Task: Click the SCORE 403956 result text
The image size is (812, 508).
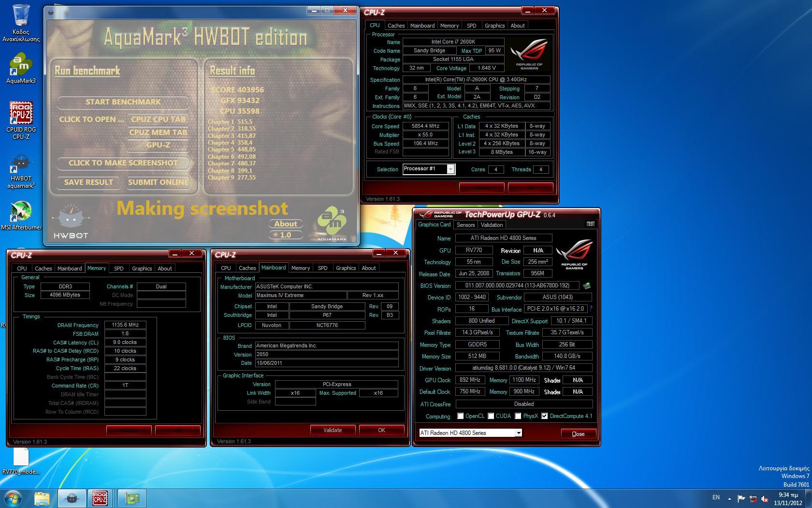Action: (237, 90)
